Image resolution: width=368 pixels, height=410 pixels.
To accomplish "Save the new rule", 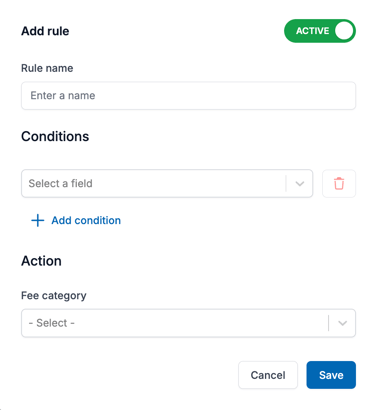I will click(x=331, y=375).
